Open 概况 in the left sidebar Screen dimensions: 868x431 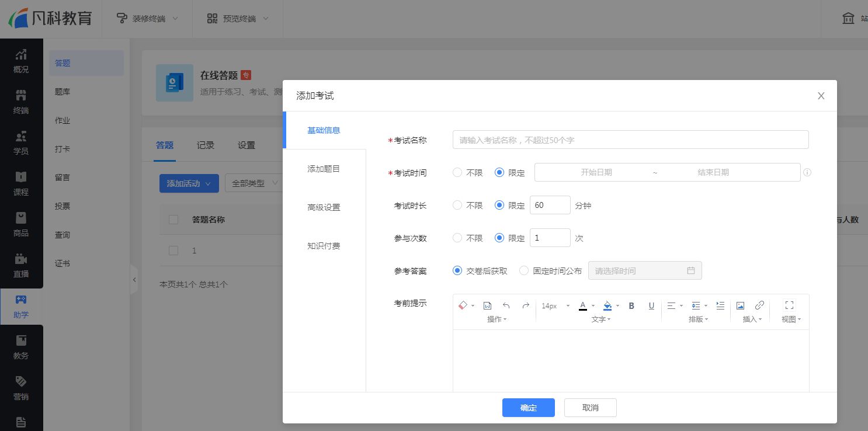click(21, 61)
